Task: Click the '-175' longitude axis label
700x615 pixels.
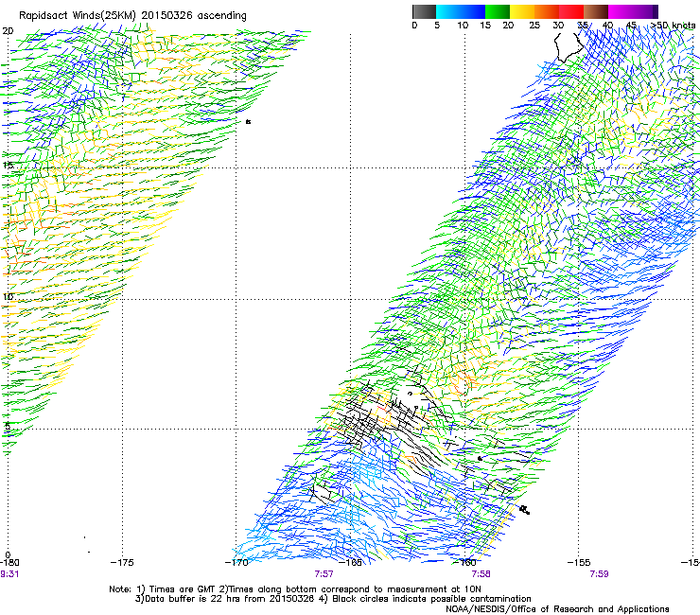Action: 122,563
